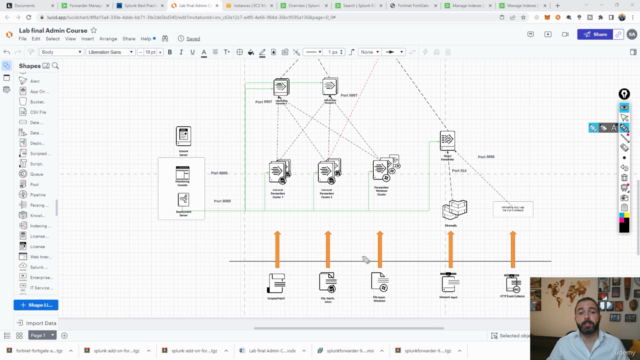Screen dimensions: 640x360
Task: Star the Lab final Admin Course document
Action: 93,31
